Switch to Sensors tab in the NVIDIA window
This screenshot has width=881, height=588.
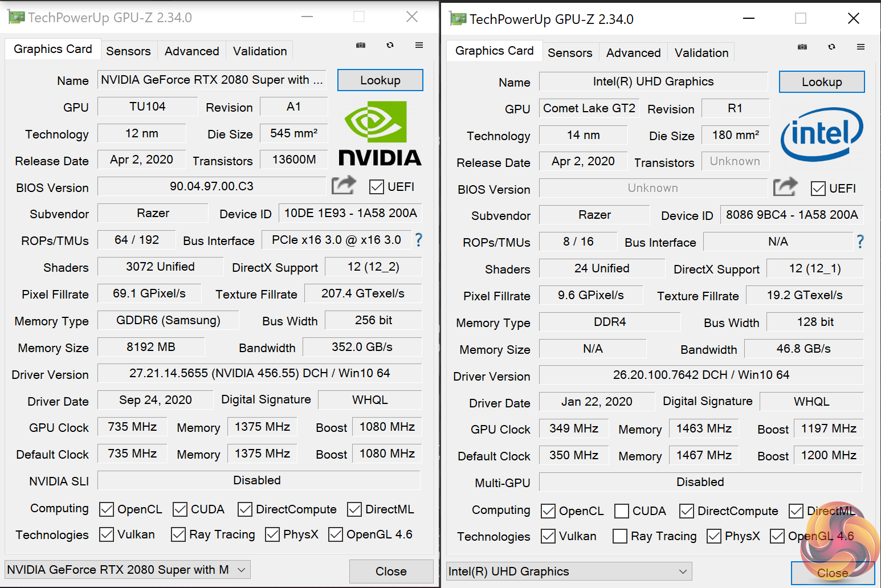click(x=128, y=51)
